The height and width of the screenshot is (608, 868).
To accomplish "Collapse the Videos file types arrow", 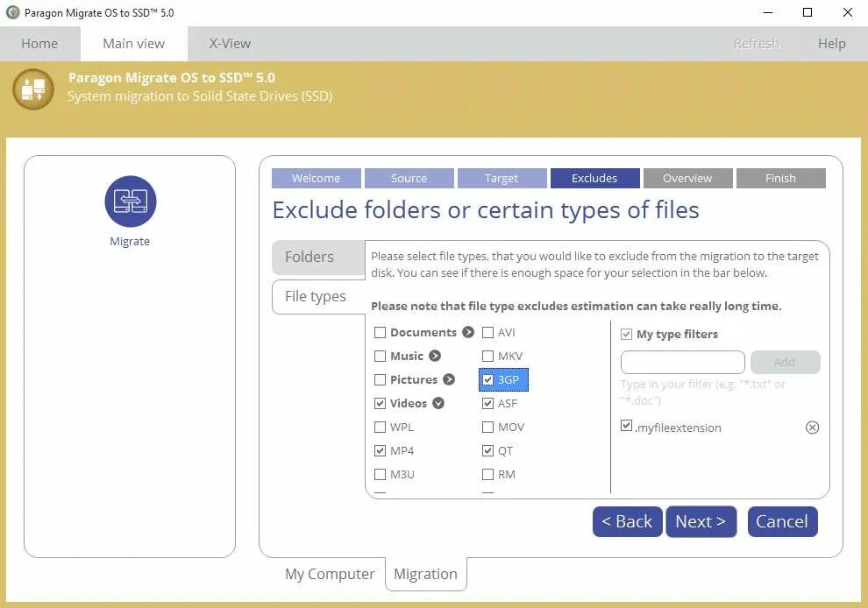I will pyautogui.click(x=438, y=403).
